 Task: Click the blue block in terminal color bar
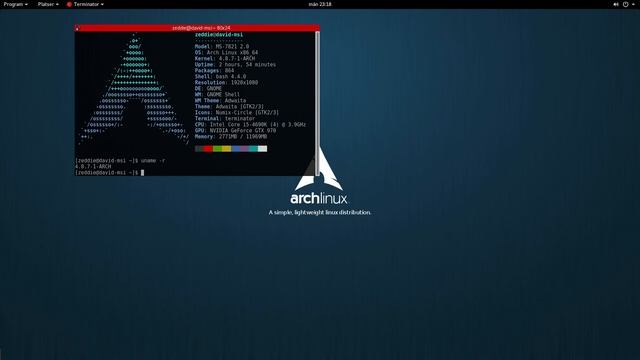[235, 149]
